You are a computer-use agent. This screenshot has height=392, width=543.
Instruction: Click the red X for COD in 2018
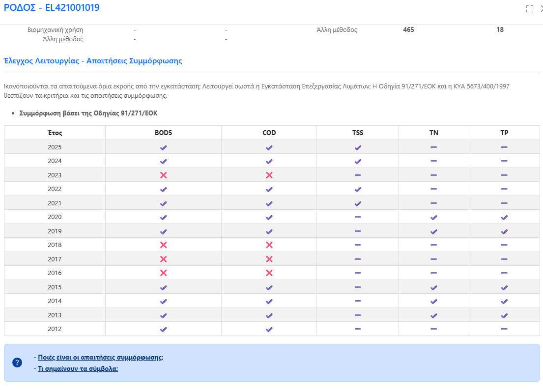(269, 245)
